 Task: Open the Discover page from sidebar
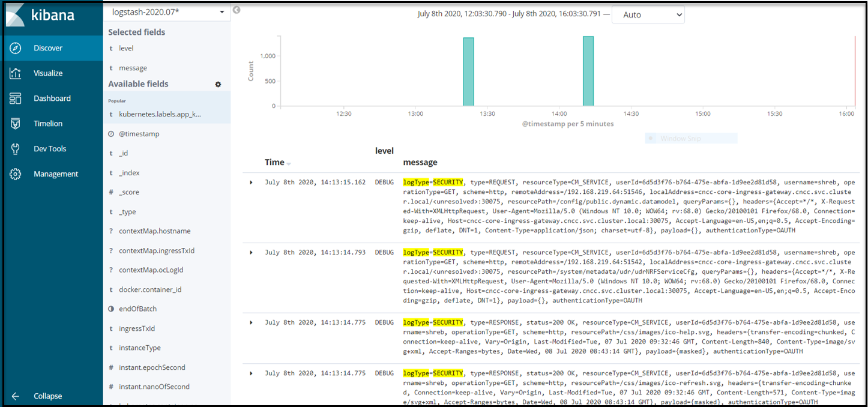pyautogui.click(x=48, y=48)
